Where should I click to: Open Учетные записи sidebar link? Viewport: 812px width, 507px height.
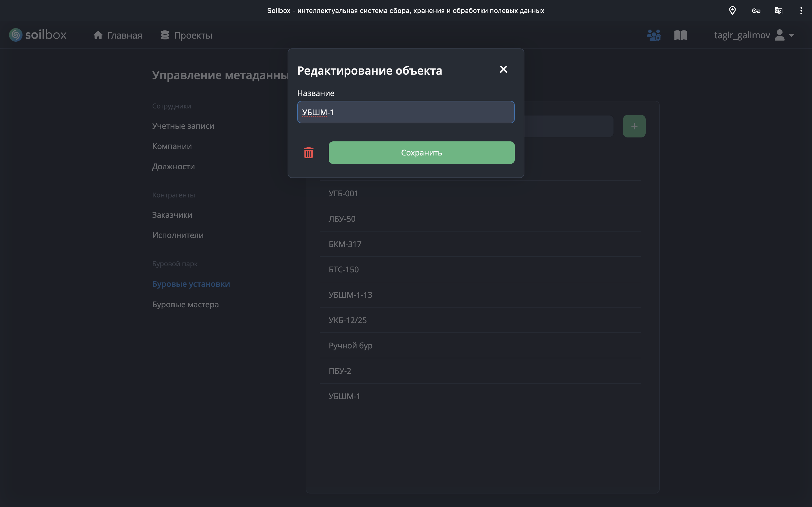(x=183, y=126)
